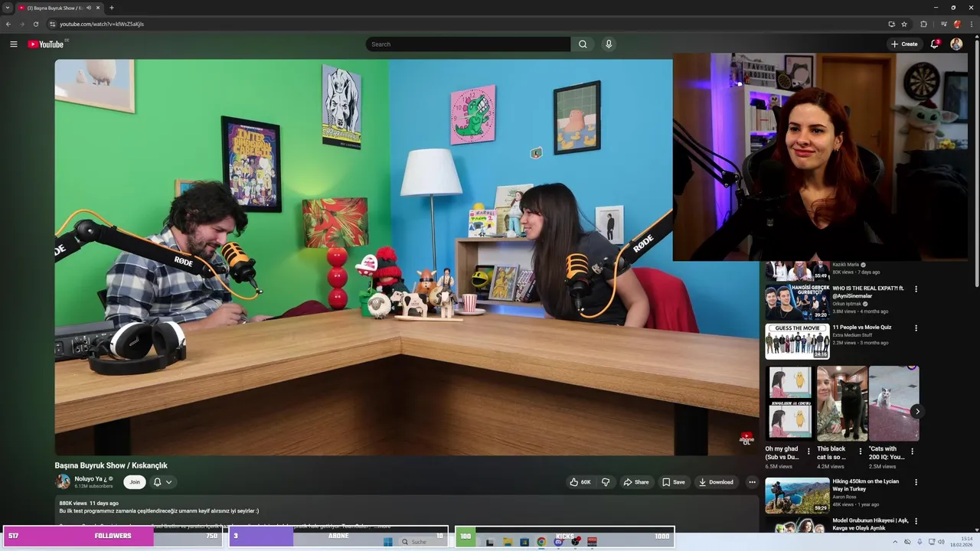Show next shorts with the right chevron
This screenshot has height=551, width=980.
point(917,412)
